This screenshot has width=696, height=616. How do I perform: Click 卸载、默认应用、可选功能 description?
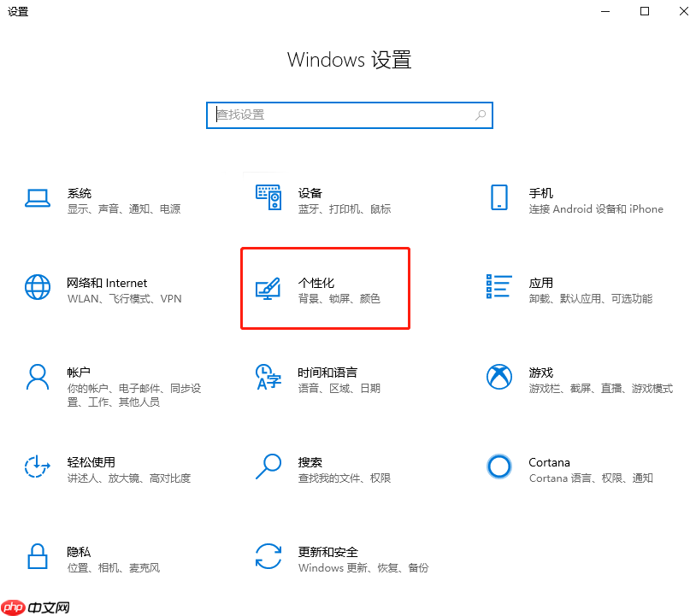point(590,298)
